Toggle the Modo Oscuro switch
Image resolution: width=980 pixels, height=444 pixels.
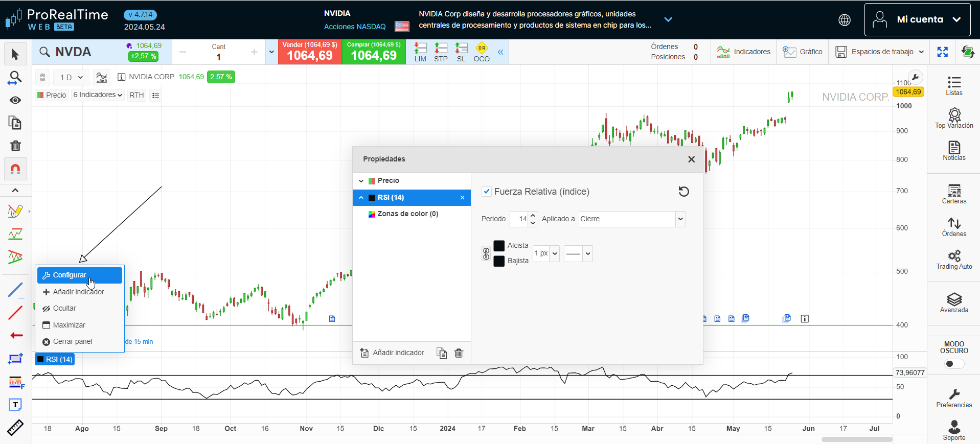[953, 364]
